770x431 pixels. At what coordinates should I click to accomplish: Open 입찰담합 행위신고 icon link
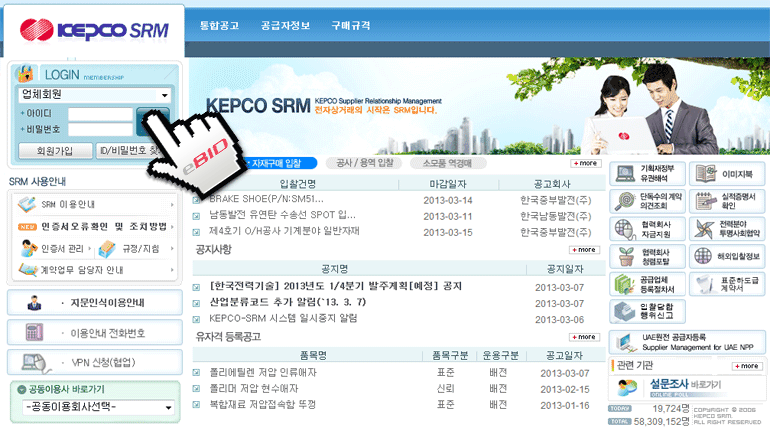pyautogui.click(x=647, y=311)
